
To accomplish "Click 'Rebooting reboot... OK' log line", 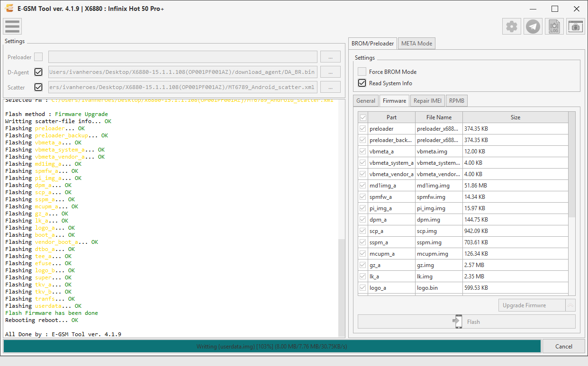I will (x=42, y=320).
